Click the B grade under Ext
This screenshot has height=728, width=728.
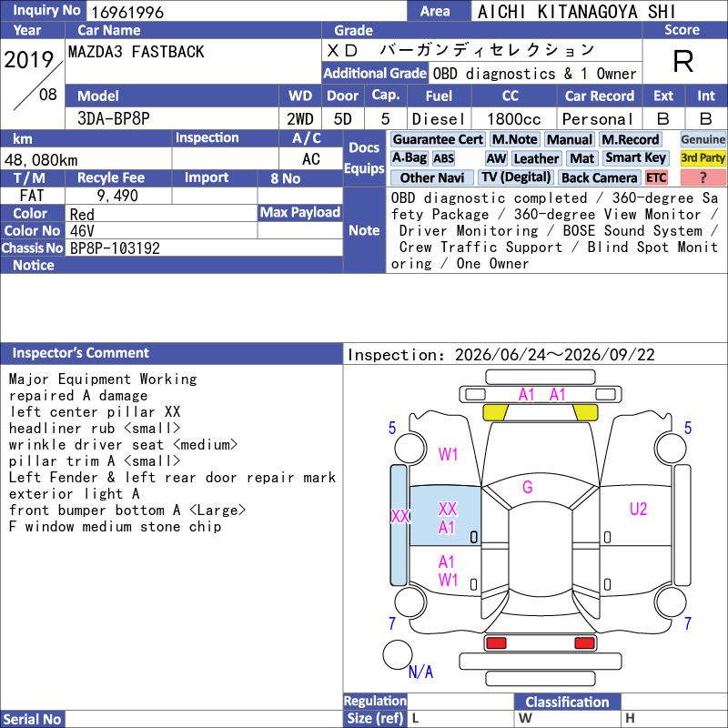coord(663,119)
